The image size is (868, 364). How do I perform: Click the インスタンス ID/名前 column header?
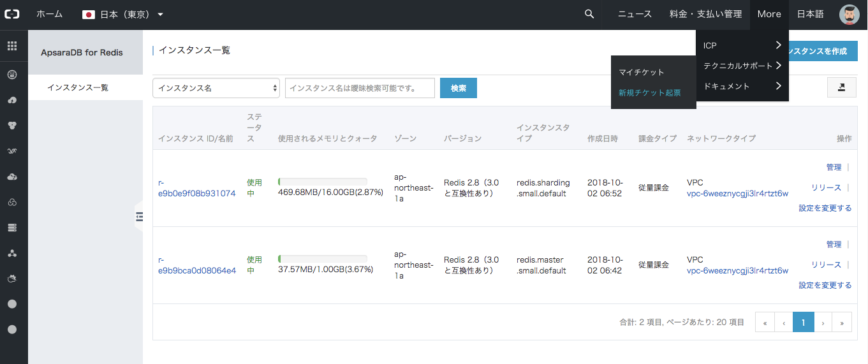tap(195, 138)
